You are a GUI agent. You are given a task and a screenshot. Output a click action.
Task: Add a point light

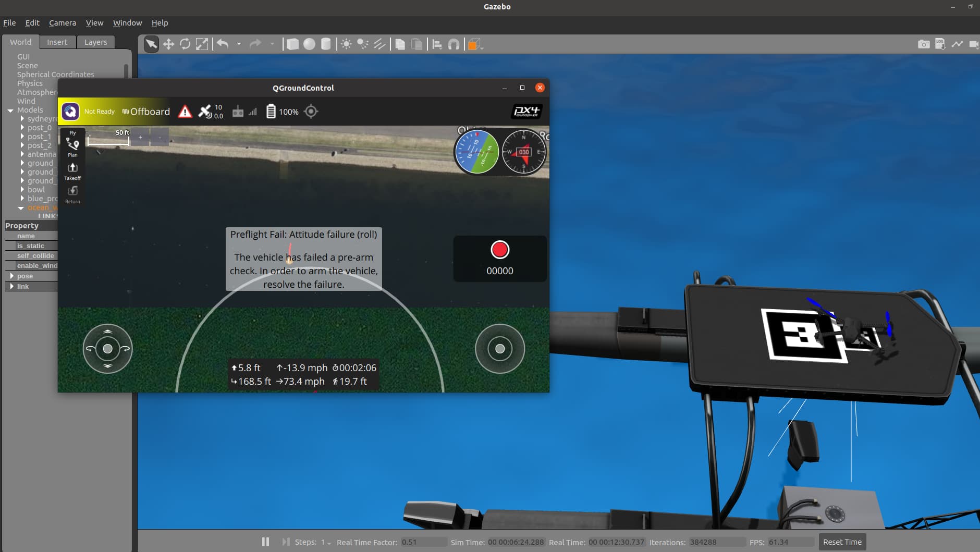346,44
